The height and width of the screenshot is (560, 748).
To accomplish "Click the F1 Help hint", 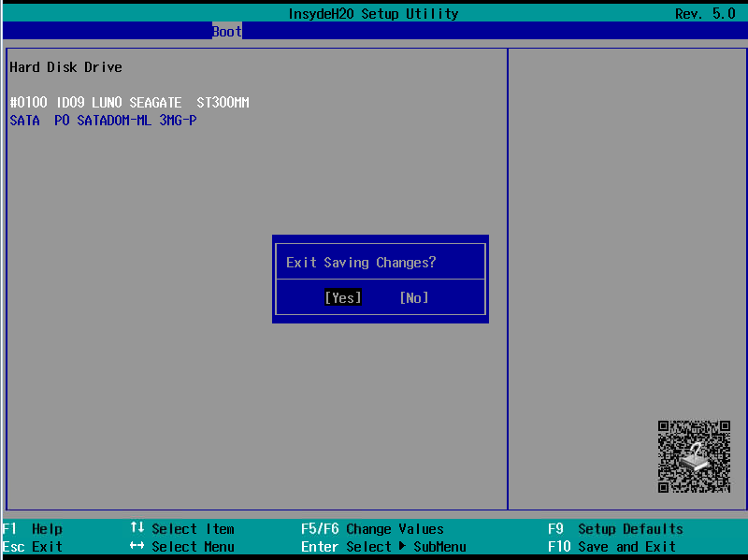I will pos(33,529).
